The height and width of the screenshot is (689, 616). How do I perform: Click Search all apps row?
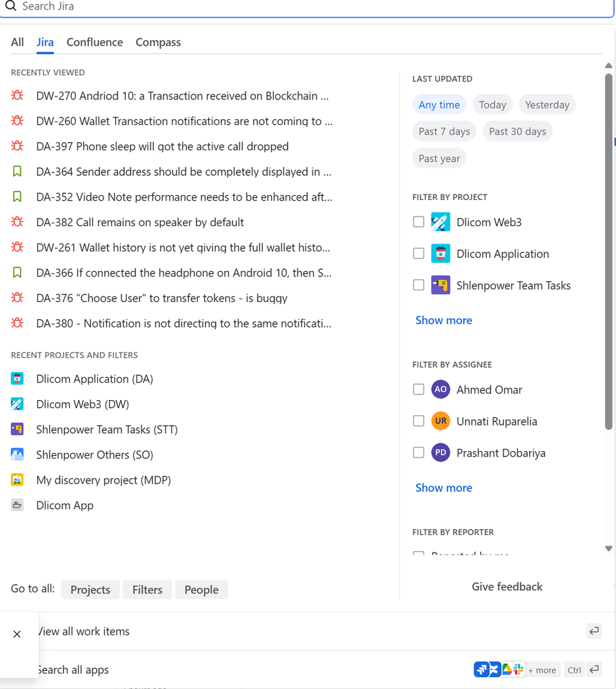tap(308, 670)
